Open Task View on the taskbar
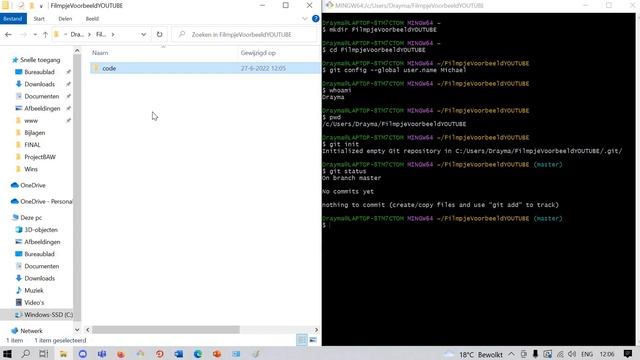This screenshot has height=360, width=640. pos(44,354)
